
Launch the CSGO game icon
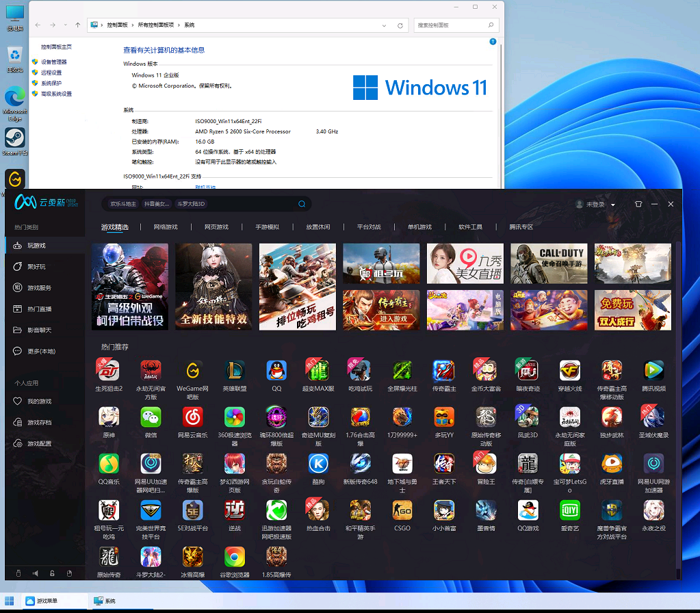tap(402, 510)
